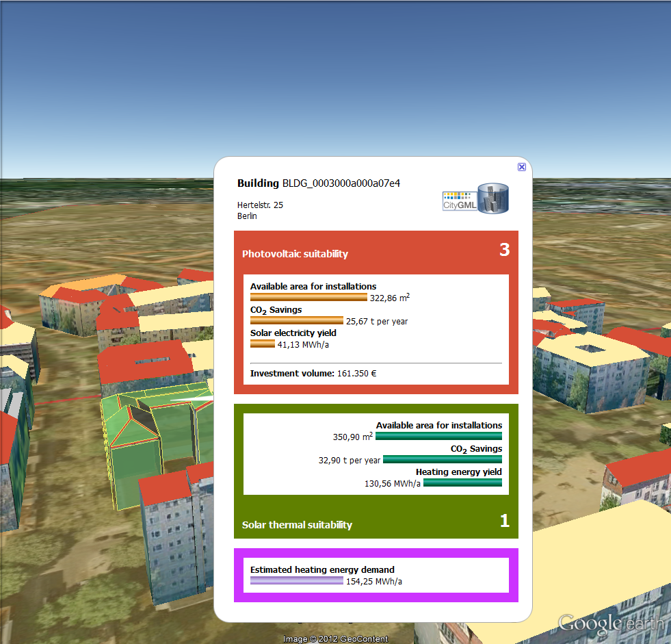Click the Heating energy yield label

[459, 472]
